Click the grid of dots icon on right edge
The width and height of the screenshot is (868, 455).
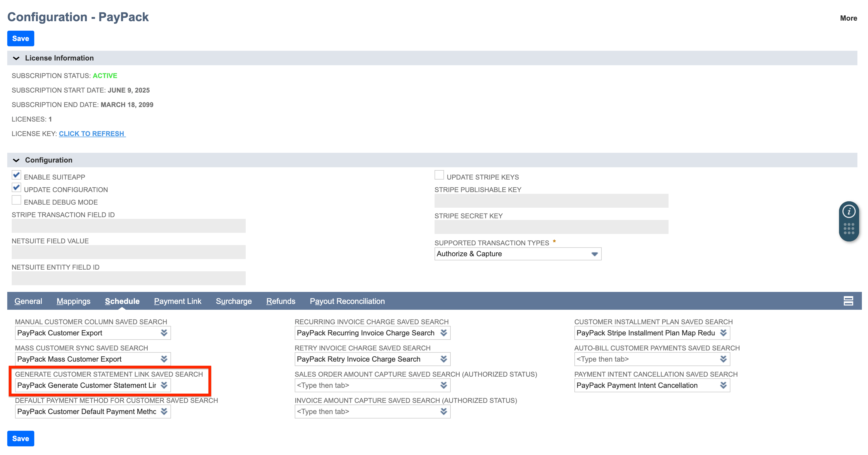(849, 228)
